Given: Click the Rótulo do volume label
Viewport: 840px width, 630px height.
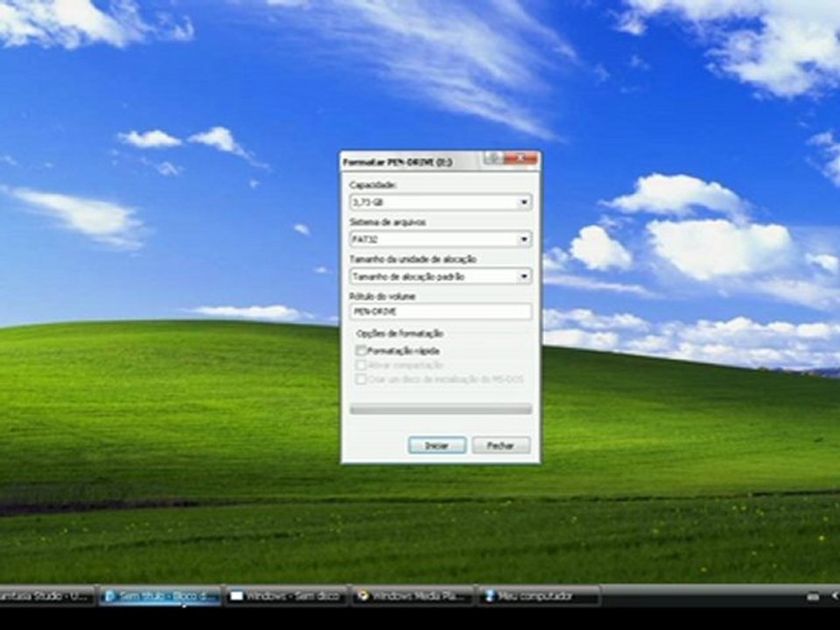Looking at the screenshot, I should pos(382,296).
